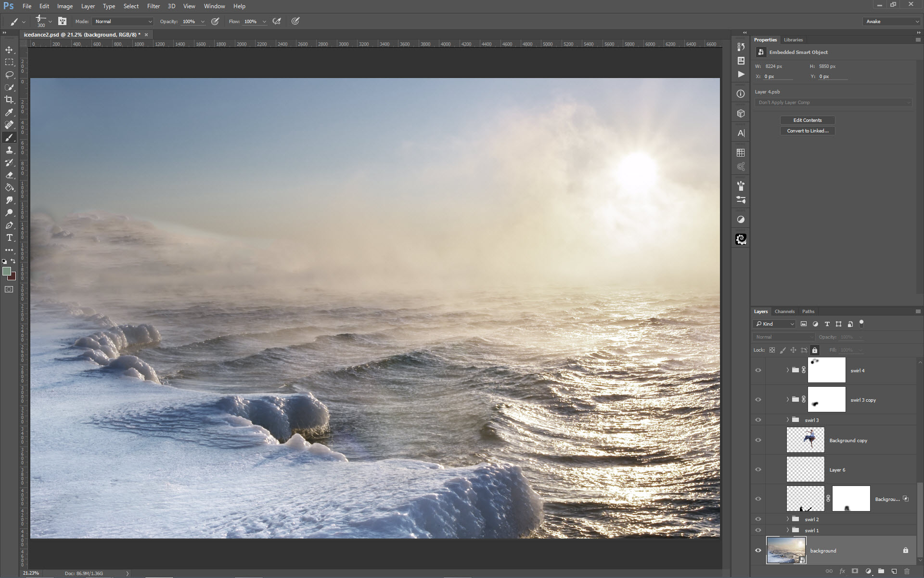Image resolution: width=924 pixels, height=578 pixels.
Task: Switch to the Channels tab
Action: tap(784, 312)
